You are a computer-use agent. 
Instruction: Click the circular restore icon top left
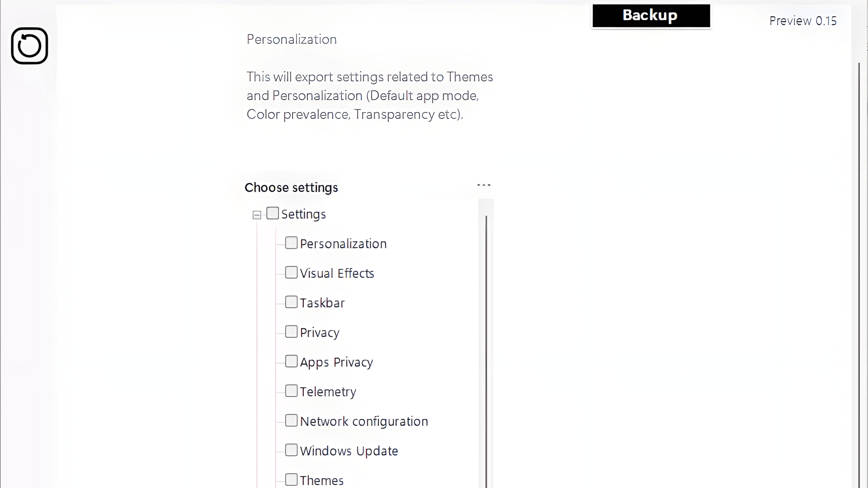(x=29, y=46)
